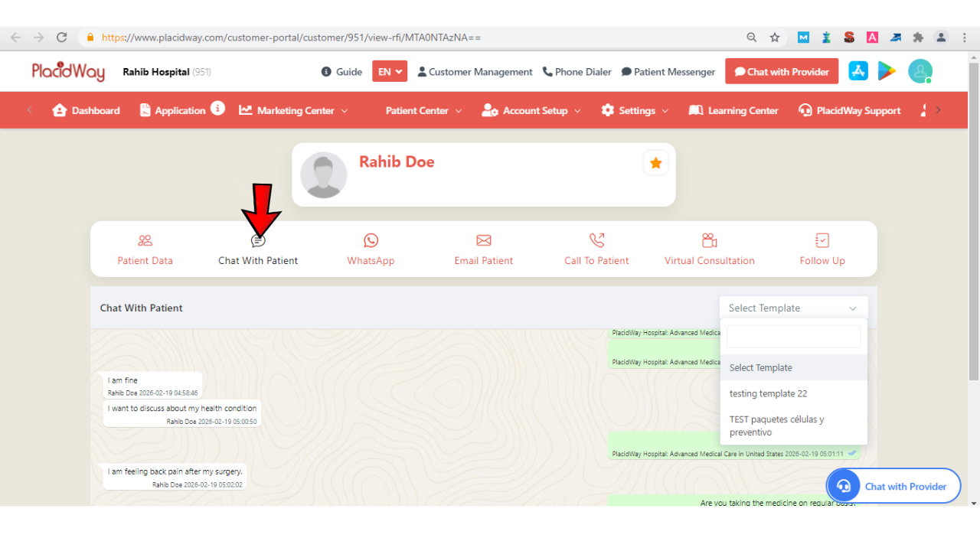
Task: Click the red Chat with Provider button
Action: point(782,71)
